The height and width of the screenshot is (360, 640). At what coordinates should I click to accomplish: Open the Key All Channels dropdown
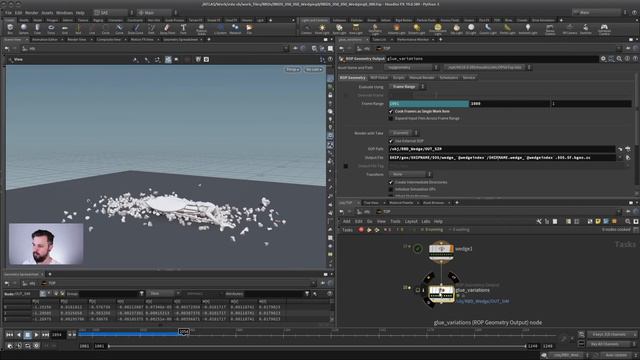(611, 344)
